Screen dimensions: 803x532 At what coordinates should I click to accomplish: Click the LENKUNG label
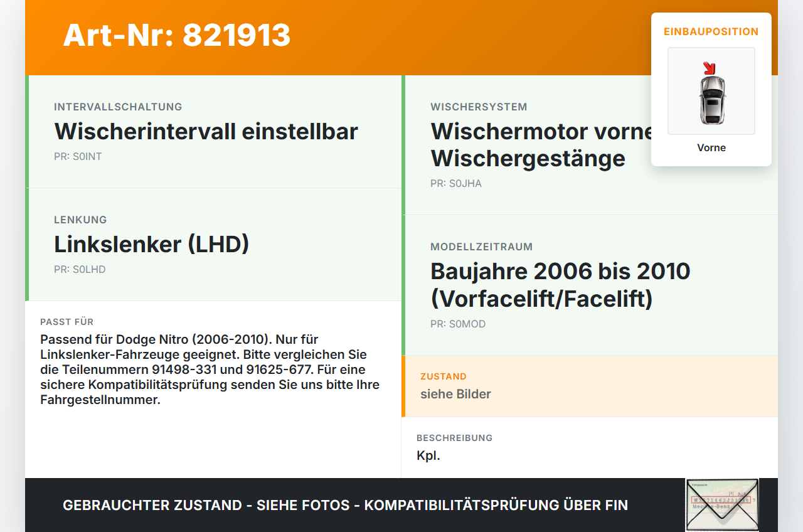[80, 220]
